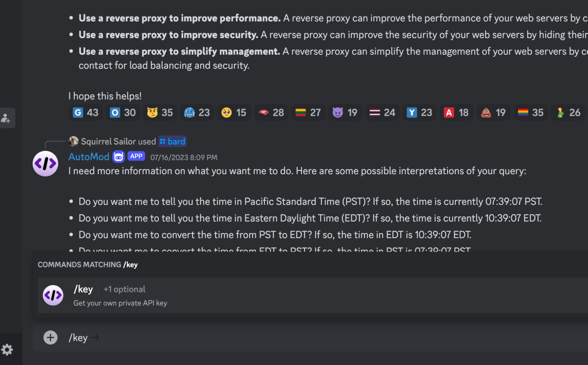Screen dimensions: 588x365
Task: Toggle the pleading face reaction
Action: (x=234, y=112)
